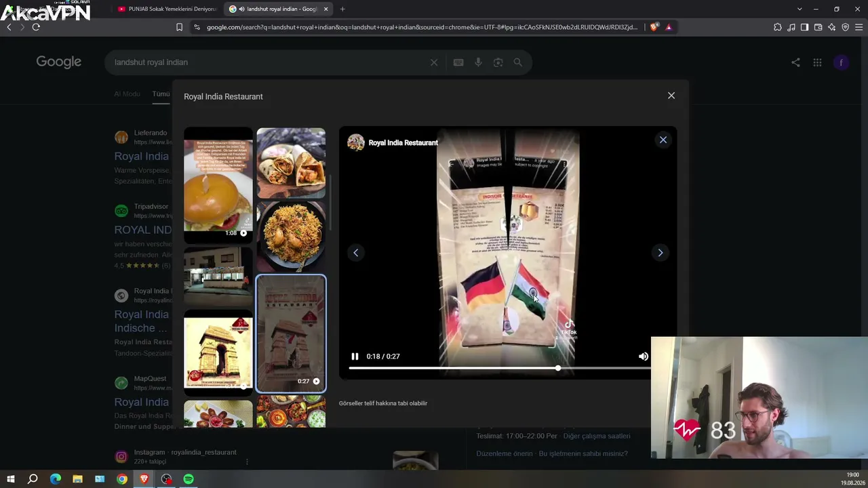Click 'Bu işletmenin sahibi misiniz?' link
Screen dimensions: 868x488
(583, 453)
